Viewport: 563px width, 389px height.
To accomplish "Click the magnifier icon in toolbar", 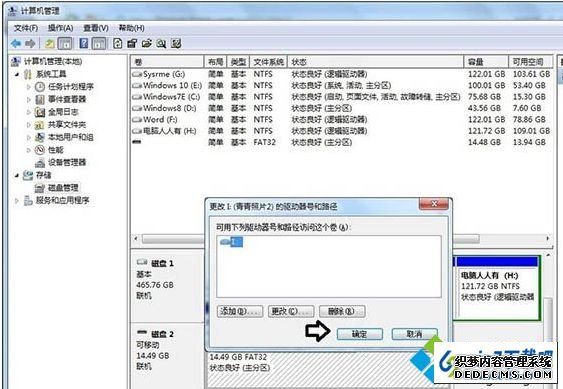I will [161, 44].
